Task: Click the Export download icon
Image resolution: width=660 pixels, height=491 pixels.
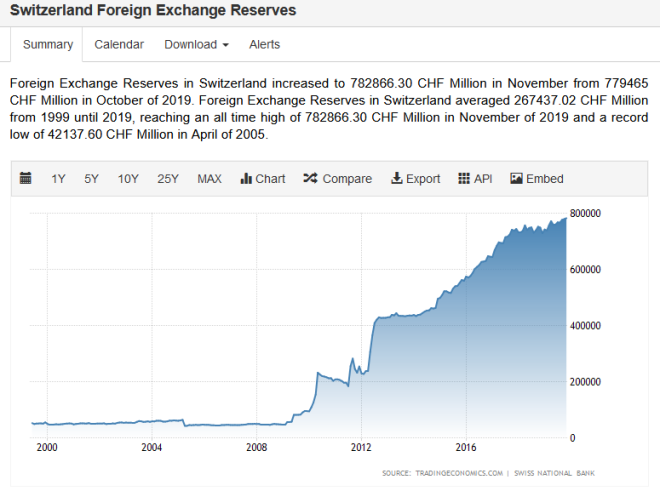Action: (396, 179)
